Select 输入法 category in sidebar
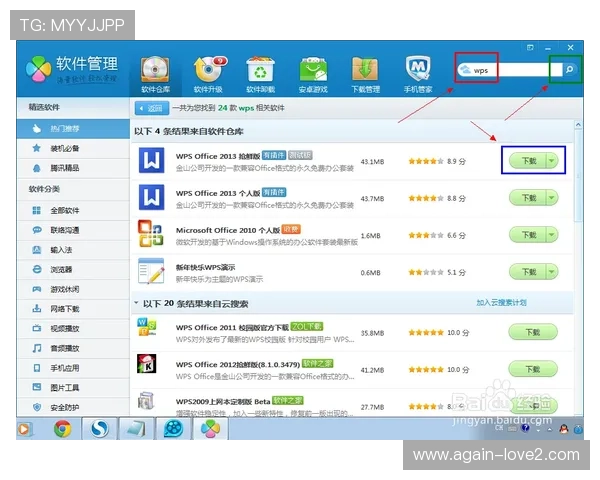The height and width of the screenshot is (480, 600). click(x=62, y=249)
